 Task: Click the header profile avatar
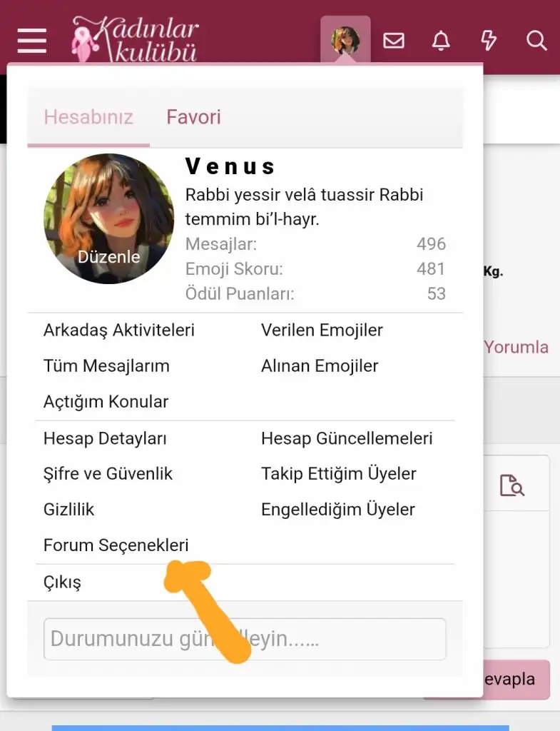click(345, 40)
